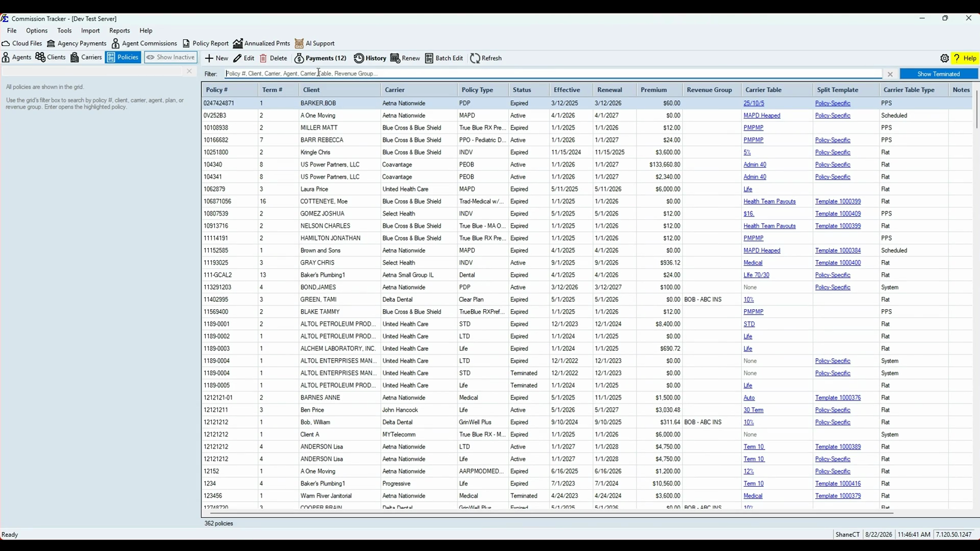Open Batch Edit
The image size is (980, 551).
[x=444, y=58]
